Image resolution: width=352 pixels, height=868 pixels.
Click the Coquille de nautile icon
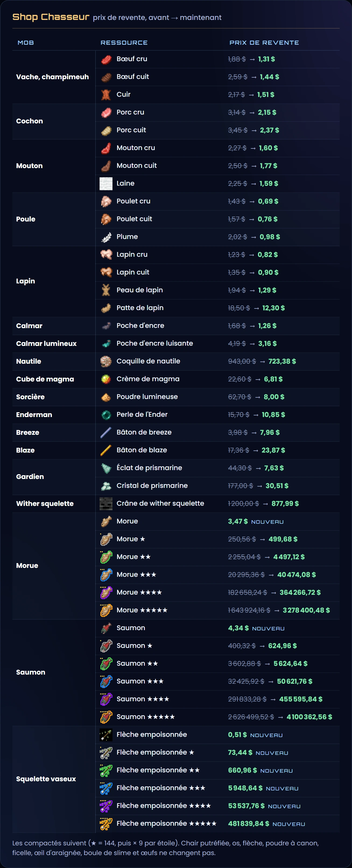[x=106, y=362]
